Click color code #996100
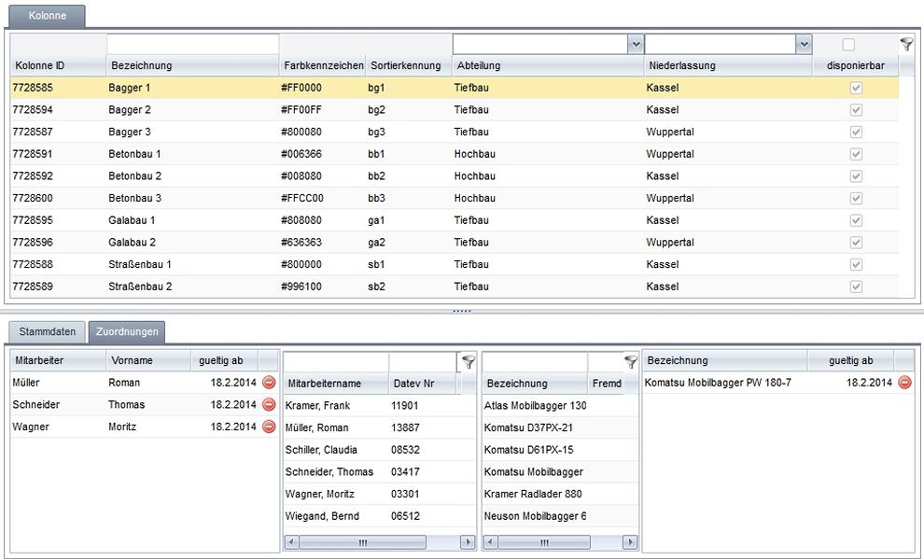Image resolution: width=924 pixels, height=560 pixels. [x=301, y=287]
